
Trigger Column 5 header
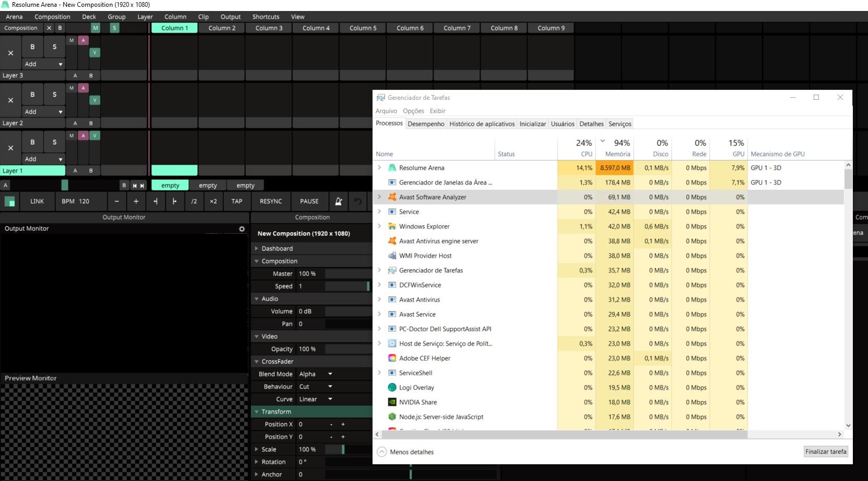[363, 28]
